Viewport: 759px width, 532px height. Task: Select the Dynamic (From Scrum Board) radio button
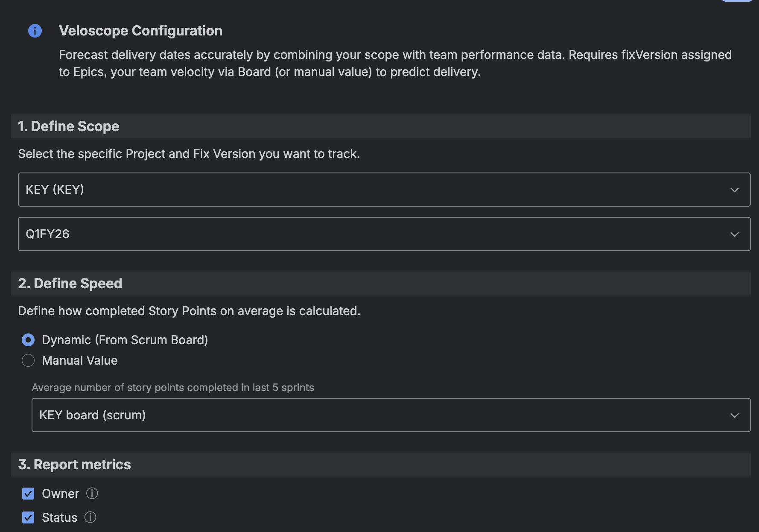pyautogui.click(x=28, y=340)
